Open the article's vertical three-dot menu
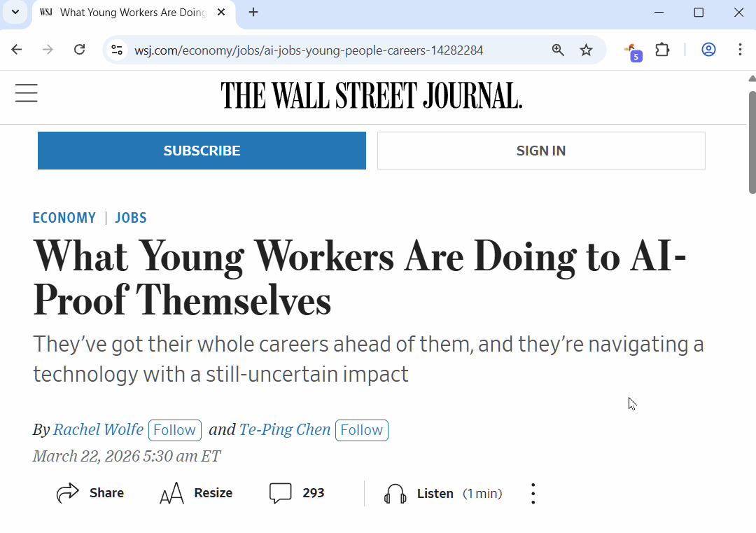Viewport: 756px width, 533px height. [533, 494]
